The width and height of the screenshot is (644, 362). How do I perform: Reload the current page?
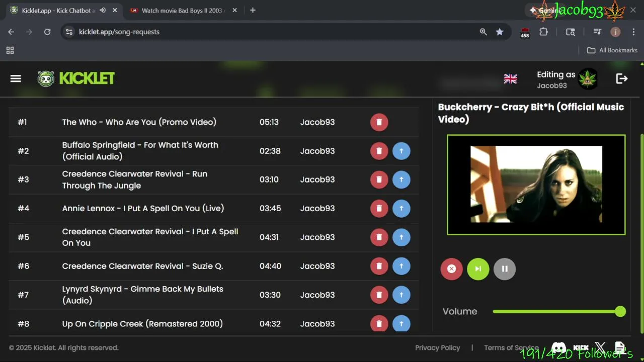click(47, 32)
